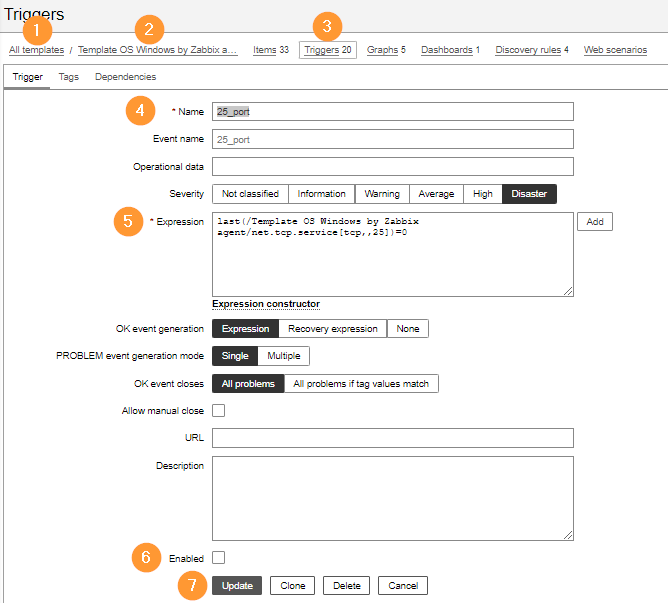Set severity to Disaster
Viewport: 668px width, 603px height.
(529, 194)
